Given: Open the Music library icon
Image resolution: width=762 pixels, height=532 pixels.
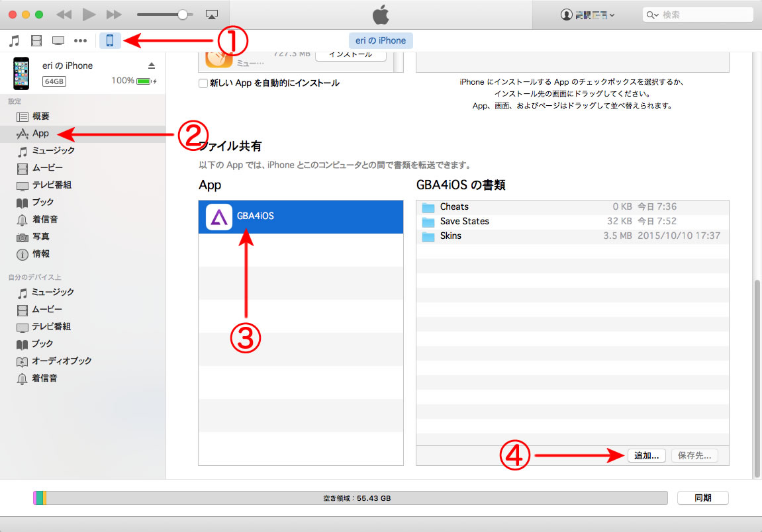Looking at the screenshot, I should (14, 41).
